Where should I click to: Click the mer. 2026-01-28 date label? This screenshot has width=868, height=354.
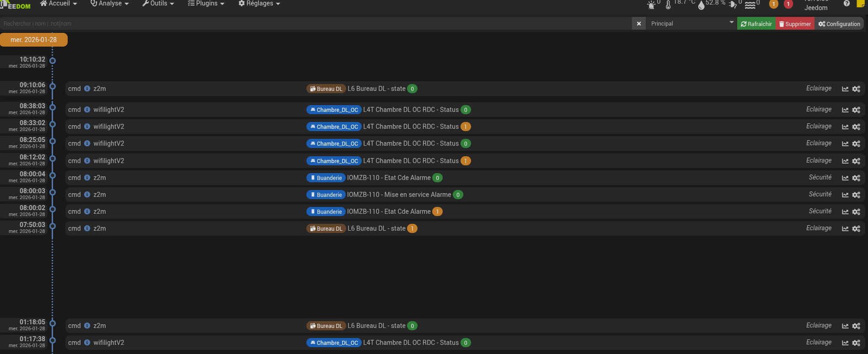click(34, 40)
